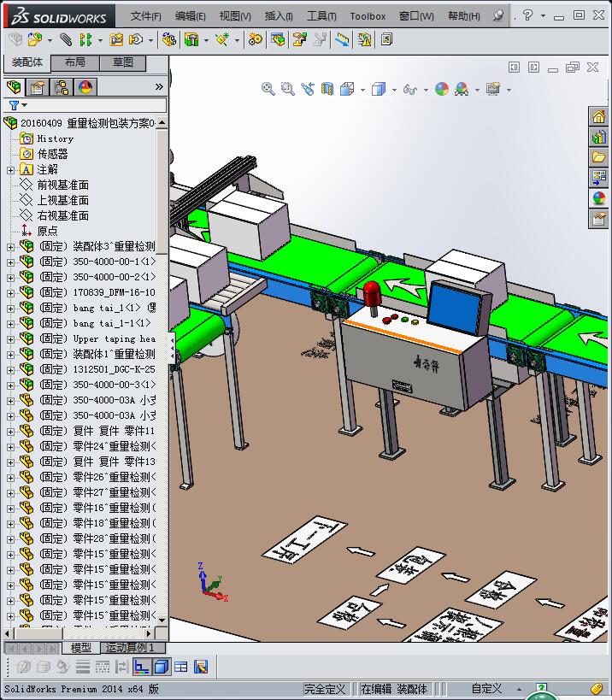Click the Insert Components toolbar icon

(x=35, y=39)
